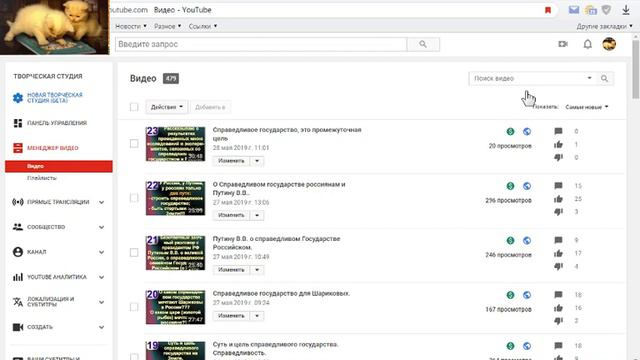Open Менеджер видео section
Image resolution: width=640 pixels, height=360 pixels.
(53, 148)
